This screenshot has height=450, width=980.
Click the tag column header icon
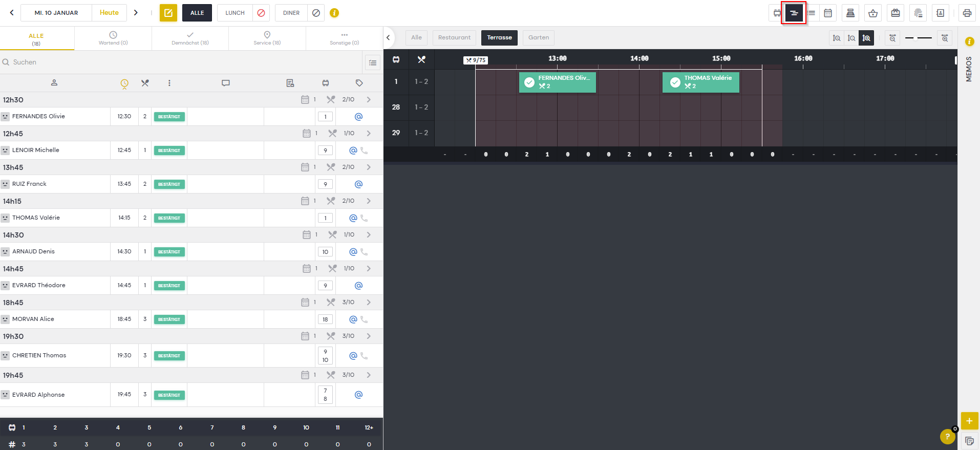pos(359,82)
